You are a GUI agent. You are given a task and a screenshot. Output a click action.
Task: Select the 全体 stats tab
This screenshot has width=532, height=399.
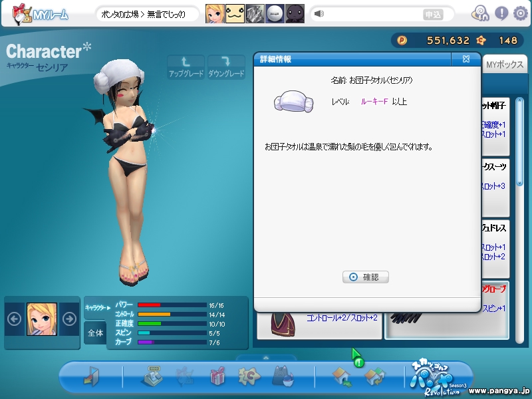tap(95, 333)
